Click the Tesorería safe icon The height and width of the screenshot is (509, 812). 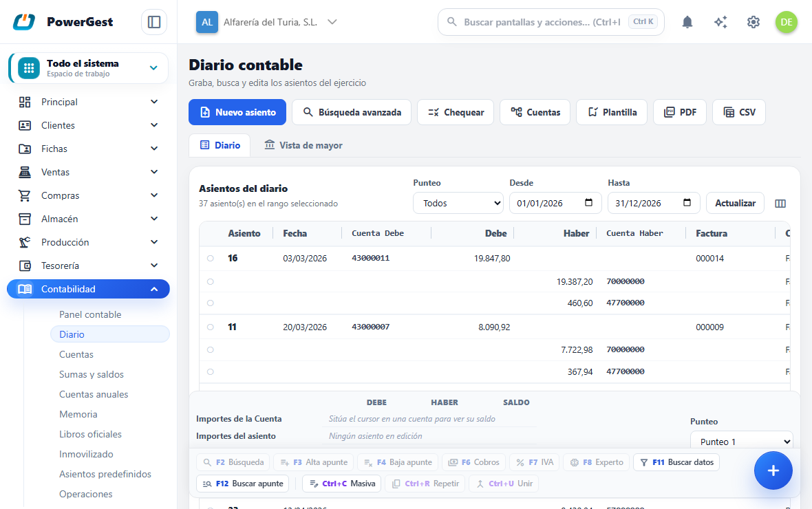click(x=25, y=266)
